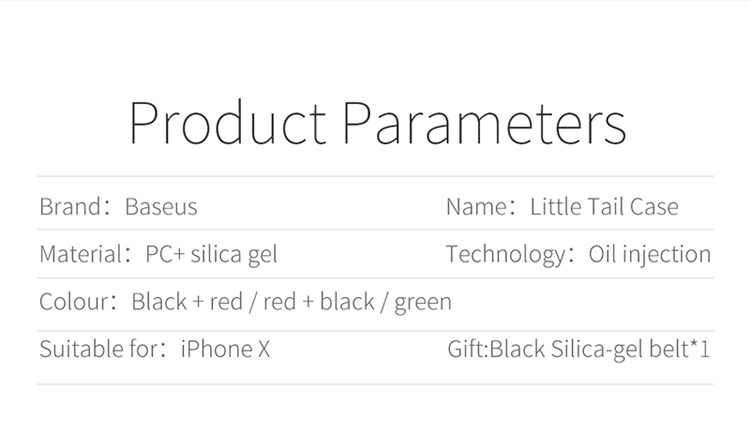Click the Little Tail Case text
This screenshot has height=431, width=750.
point(604,207)
